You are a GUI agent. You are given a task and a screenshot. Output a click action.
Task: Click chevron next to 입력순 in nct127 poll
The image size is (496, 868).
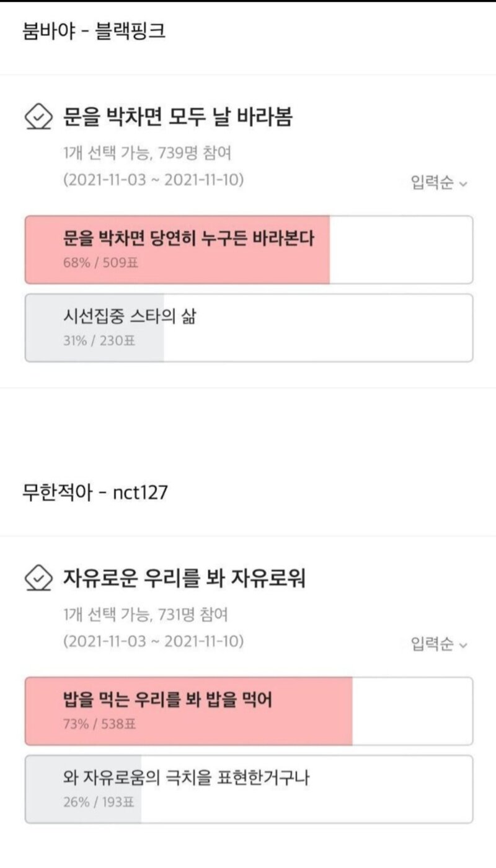pos(463,646)
